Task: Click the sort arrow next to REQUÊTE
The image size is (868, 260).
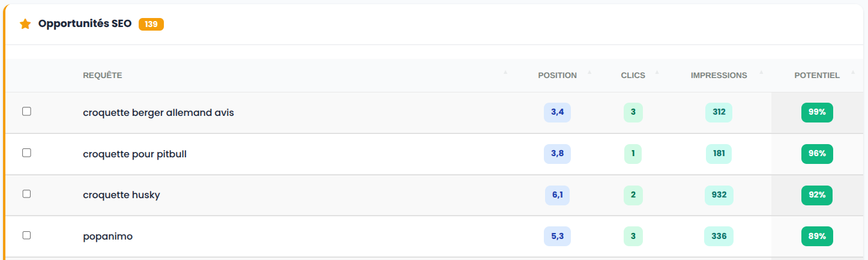Action: (505, 73)
